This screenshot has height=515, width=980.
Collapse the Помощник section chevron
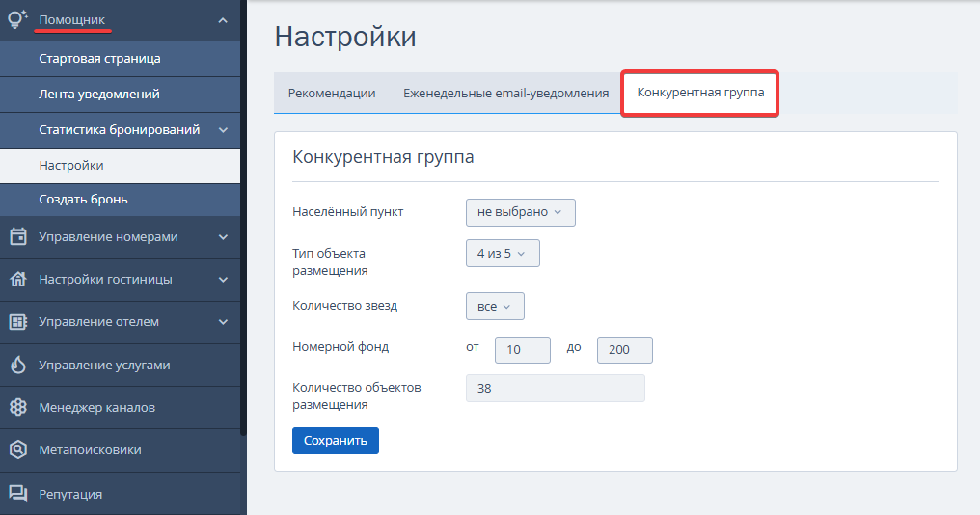[x=223, y=20]
